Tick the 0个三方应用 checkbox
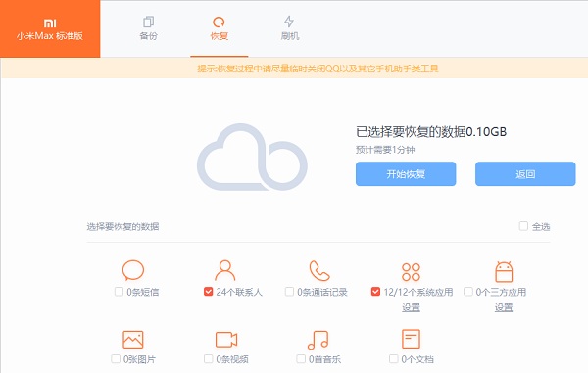This screenshot has width=588, height=373. click(x=468, y=292)
